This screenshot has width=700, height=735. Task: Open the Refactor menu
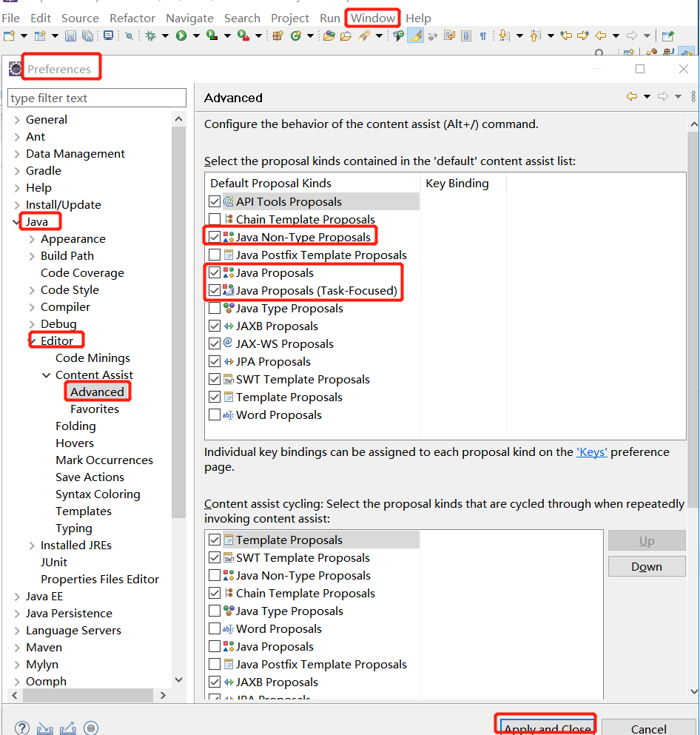pos(132,18)
